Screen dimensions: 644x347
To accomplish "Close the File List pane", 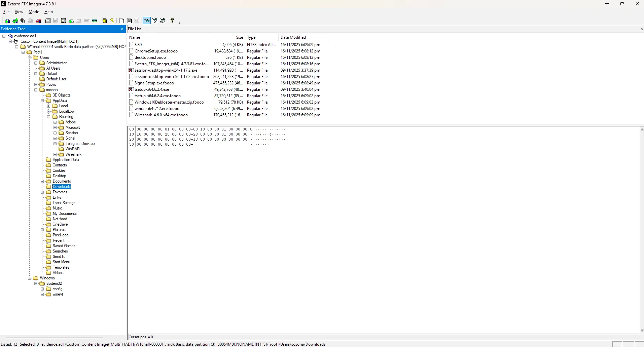I will click(x=642, y=29).
